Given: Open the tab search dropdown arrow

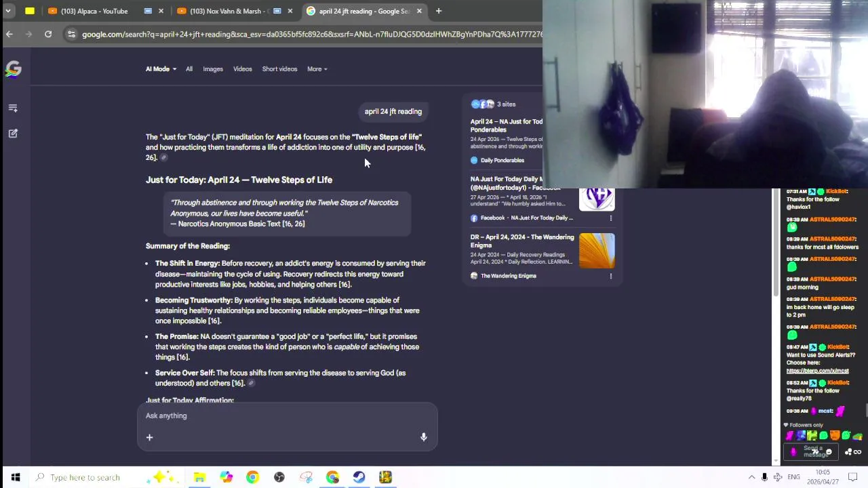Looking at the screenshot, I should (8, 11).
